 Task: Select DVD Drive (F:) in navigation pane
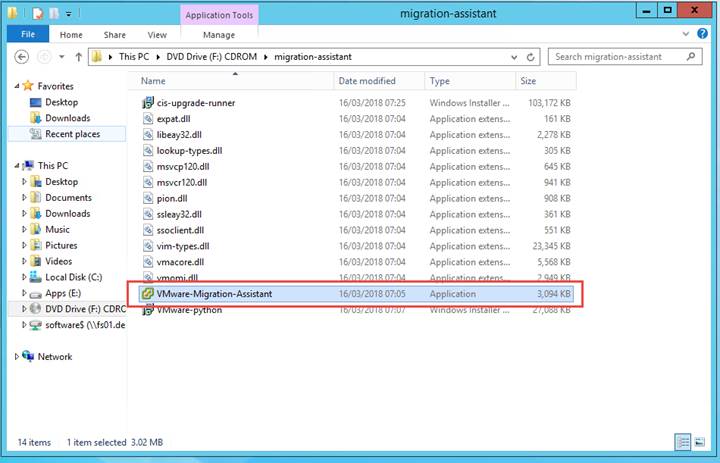pyautogui.click(x=85, y=309)
